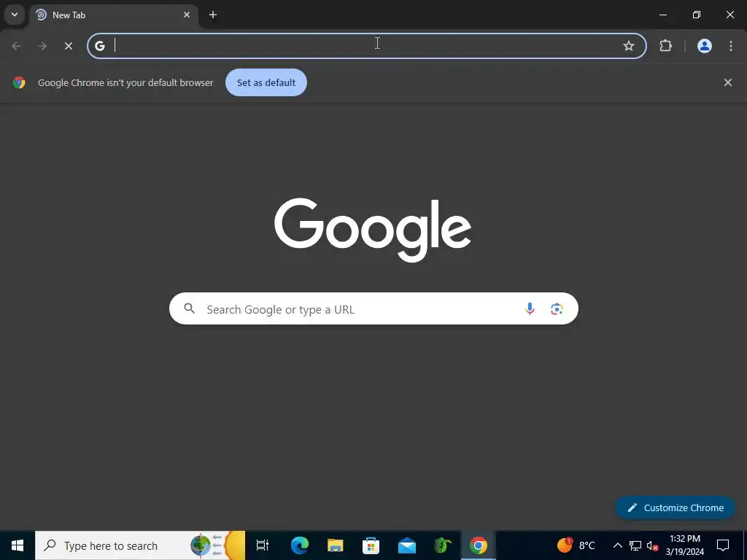747x560 pixels.
Task: Open weather widget showing 8°C
Action: (576, 545)
